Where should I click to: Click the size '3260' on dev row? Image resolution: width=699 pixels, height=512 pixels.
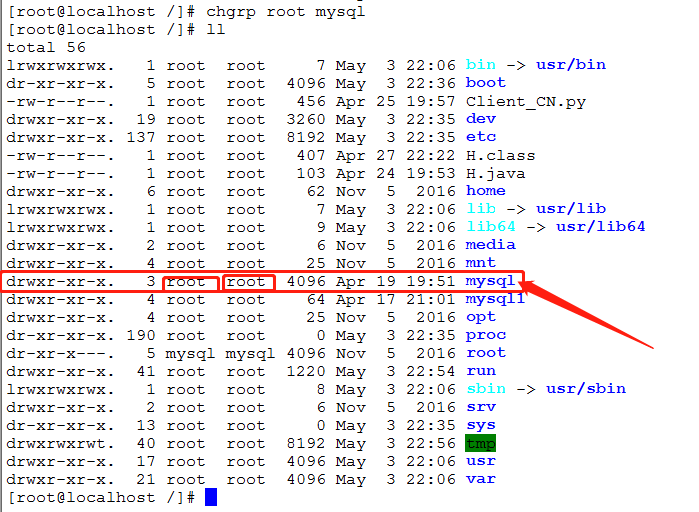[x=306, y=119]
